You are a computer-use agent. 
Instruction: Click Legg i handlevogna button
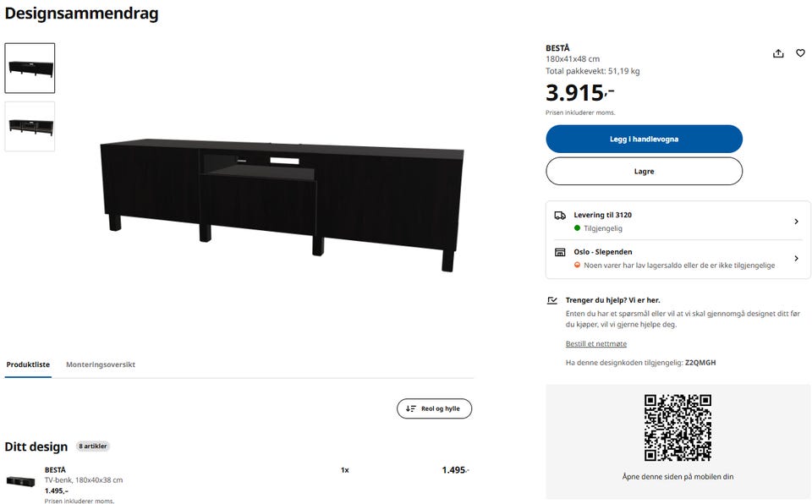[x=644, y=139]
